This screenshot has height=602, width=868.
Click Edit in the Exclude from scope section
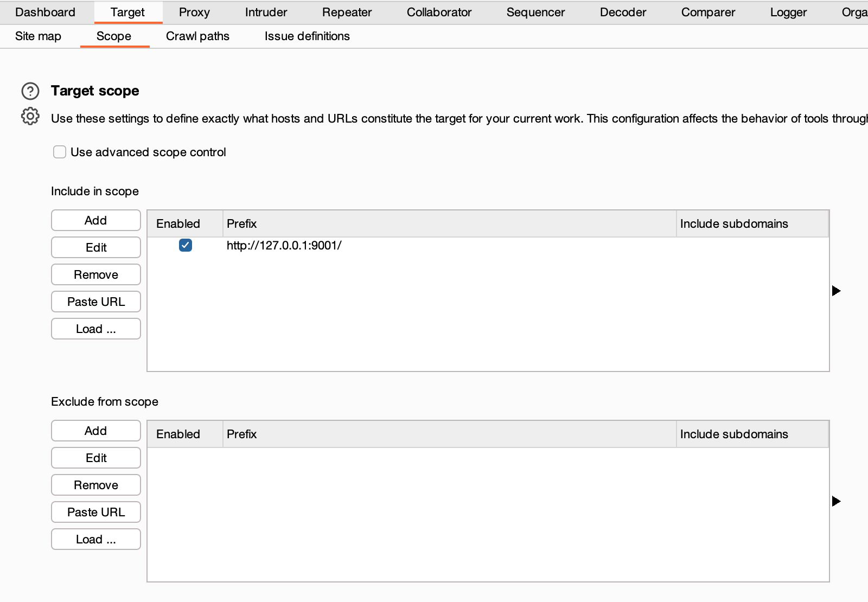click(x=96, y=458)
